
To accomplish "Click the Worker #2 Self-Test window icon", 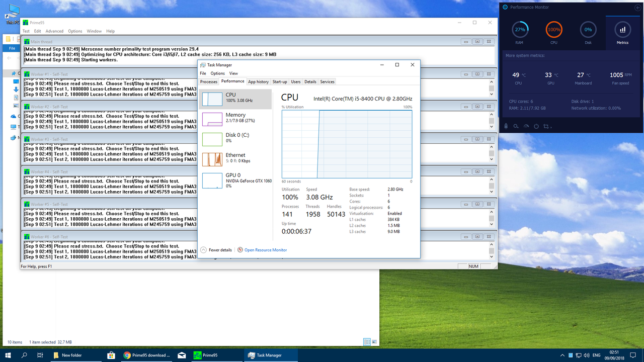I will (27, 107).
